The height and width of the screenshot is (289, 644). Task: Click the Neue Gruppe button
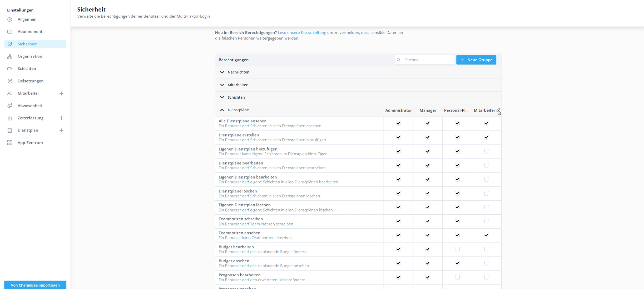click(x=476, y=60)
